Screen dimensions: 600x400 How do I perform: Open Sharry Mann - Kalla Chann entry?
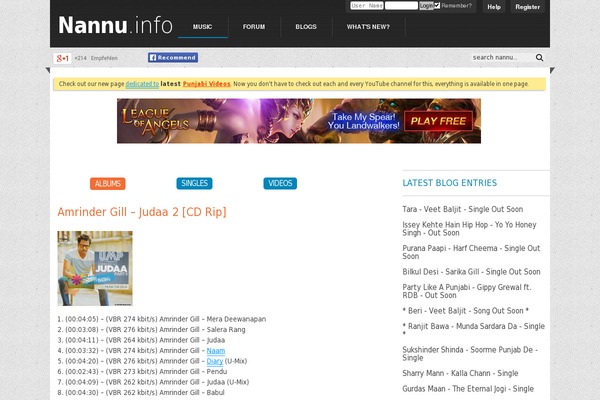460,373
